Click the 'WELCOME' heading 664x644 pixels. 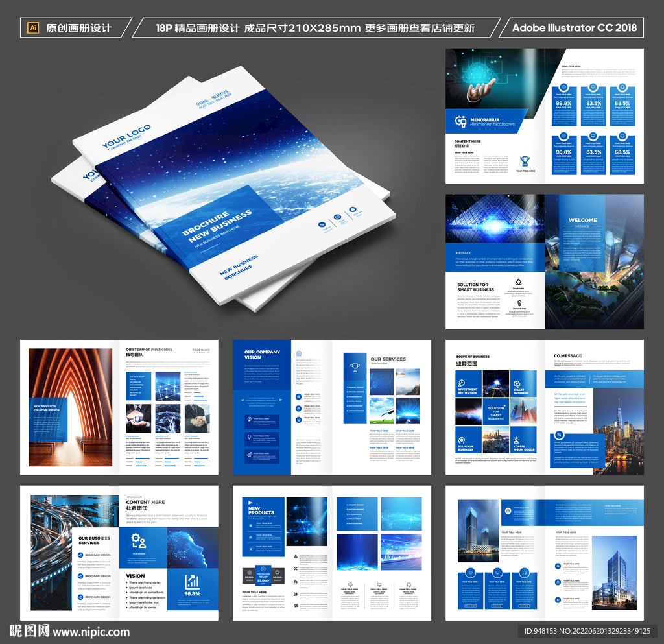point(583,220)
